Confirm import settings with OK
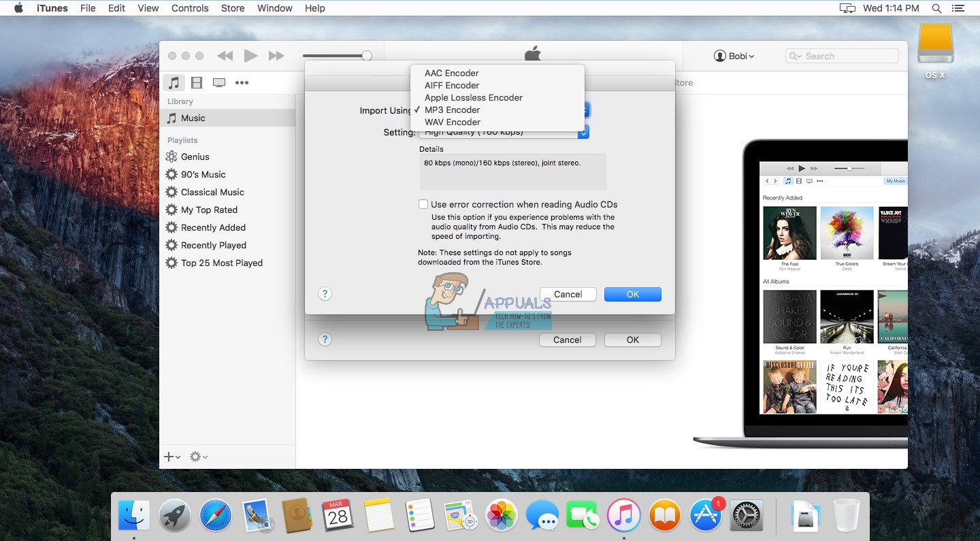The width and height of the screenshot is (980, 541). coord(632,293)
